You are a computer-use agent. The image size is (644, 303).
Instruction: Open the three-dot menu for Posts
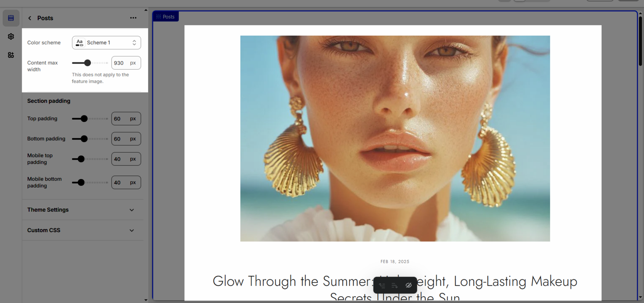(x=133, y=18)
